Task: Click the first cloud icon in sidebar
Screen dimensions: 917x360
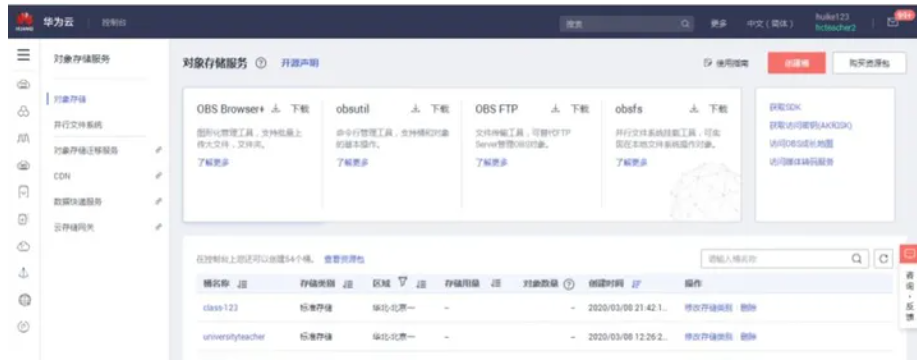Action: [23, 85]
